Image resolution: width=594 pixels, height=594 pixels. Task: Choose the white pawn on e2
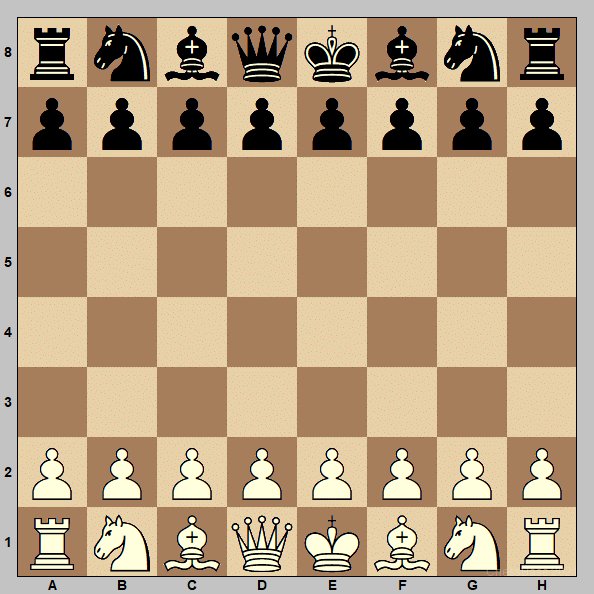click(332, 473)
